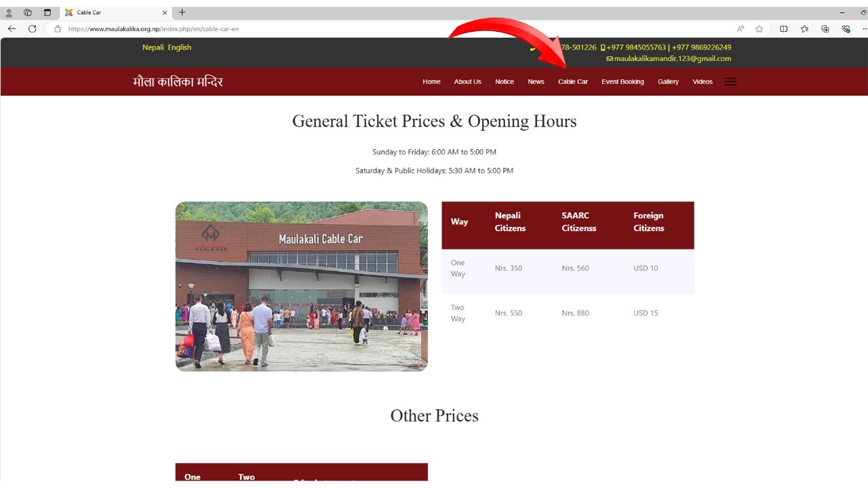This screenshot has height=488, width=868.
Task: Switch language to Nepali
Action: click(x=153, y=47)
